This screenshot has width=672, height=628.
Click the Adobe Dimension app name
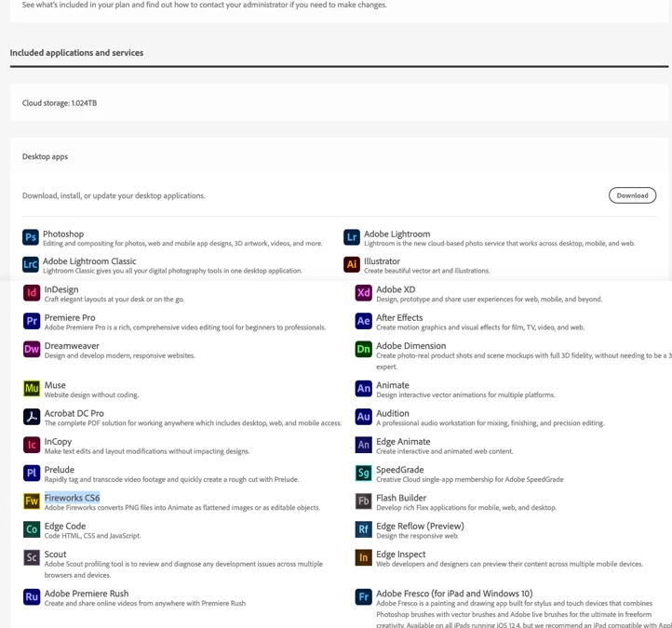pos(411,346)
